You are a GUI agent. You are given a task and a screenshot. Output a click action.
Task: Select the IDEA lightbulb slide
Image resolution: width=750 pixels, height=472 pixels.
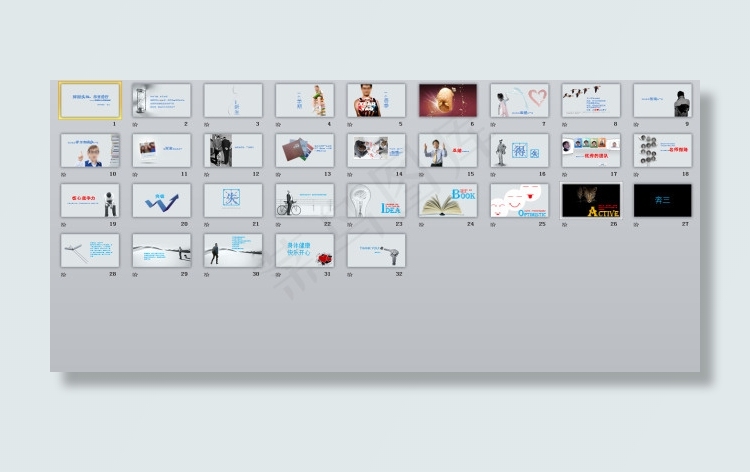click(x=376, y=200)
